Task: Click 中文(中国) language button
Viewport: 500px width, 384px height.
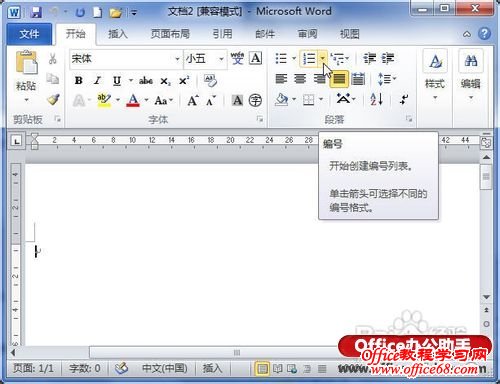Action: (164, 368)
